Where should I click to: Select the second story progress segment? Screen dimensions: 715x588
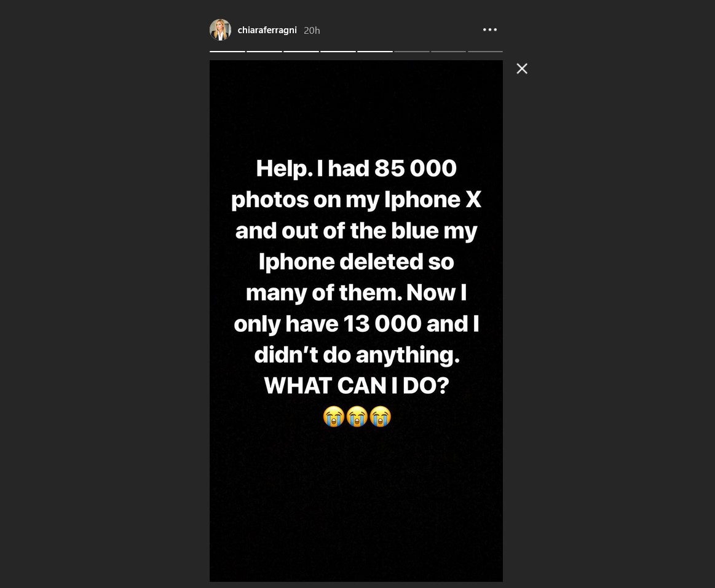tap(264, 51)
